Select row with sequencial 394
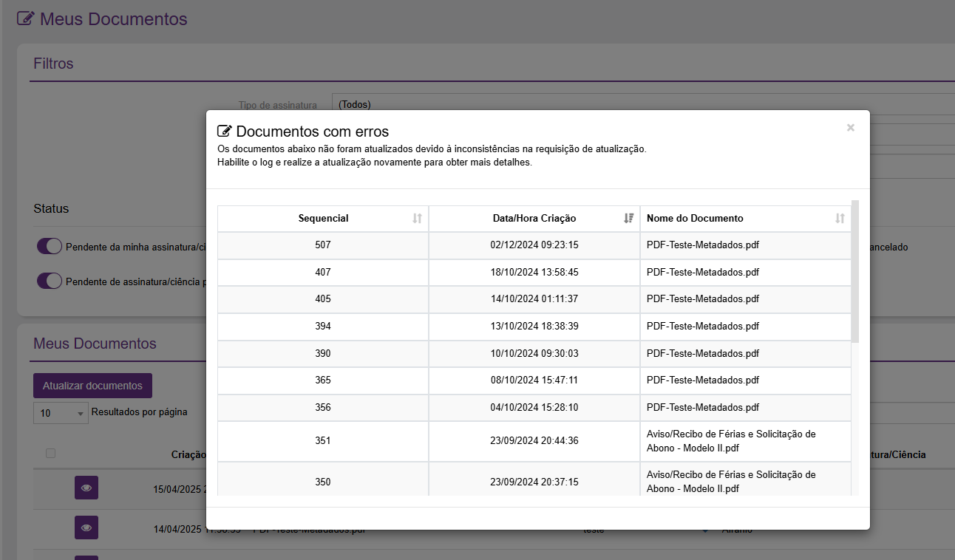 pos(323,327)
